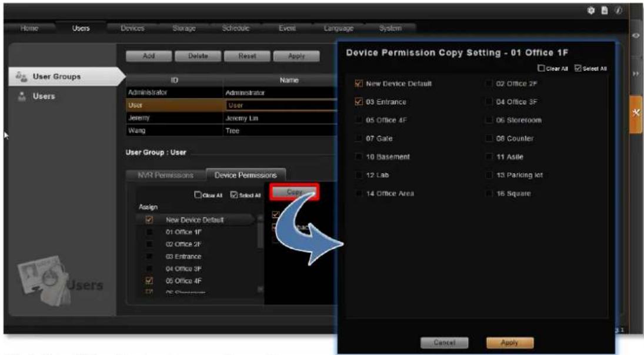The image size is (644, 355).
Task: Check Clear All in the copy dialog
Action: coord(541,68)
